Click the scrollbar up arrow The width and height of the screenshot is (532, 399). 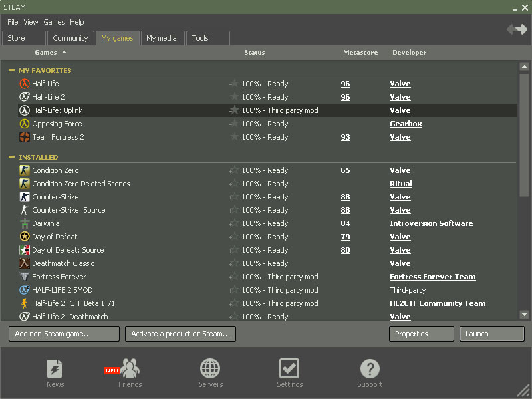pos(524,66)
